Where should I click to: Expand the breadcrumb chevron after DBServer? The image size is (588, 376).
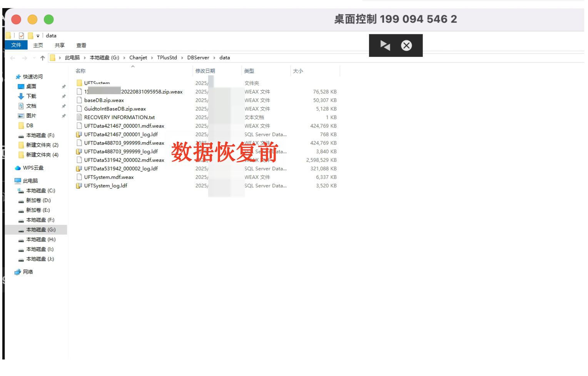pos(214,58)
